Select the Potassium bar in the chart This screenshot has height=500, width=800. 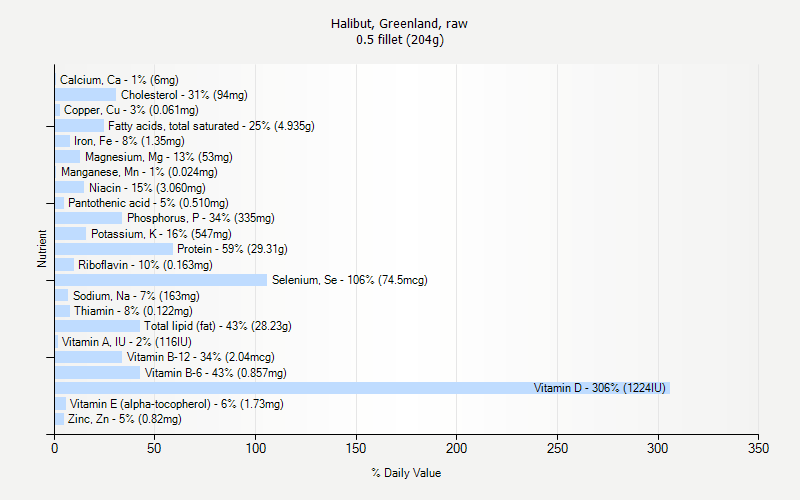[x=71, y=234]
